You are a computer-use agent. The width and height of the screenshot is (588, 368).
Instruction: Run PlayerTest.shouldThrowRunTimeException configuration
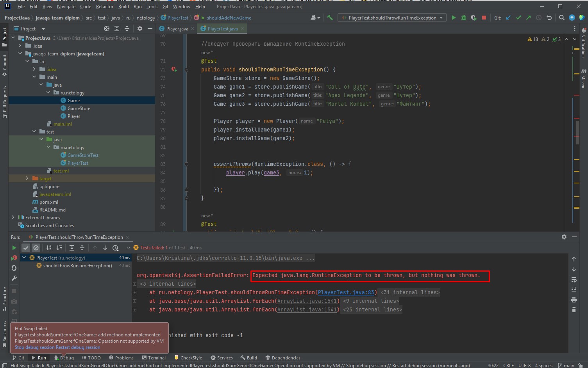[x=454, y=18]
